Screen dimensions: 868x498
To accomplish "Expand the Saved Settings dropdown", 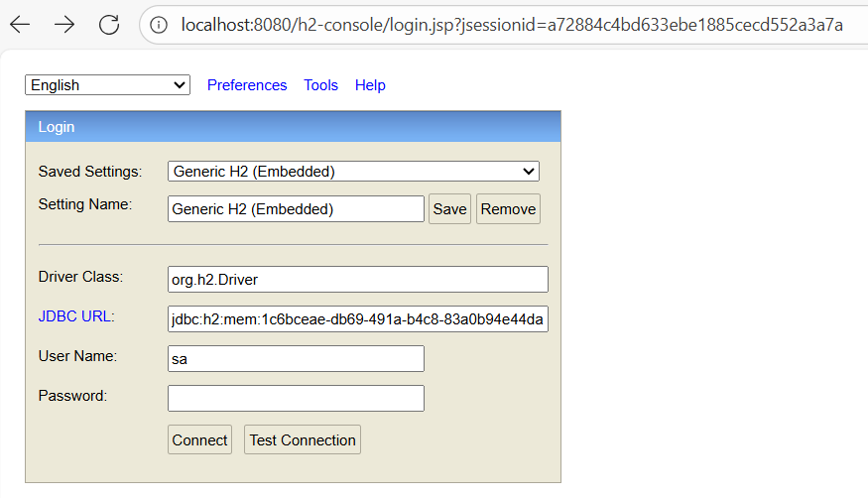I will [353, 172].
